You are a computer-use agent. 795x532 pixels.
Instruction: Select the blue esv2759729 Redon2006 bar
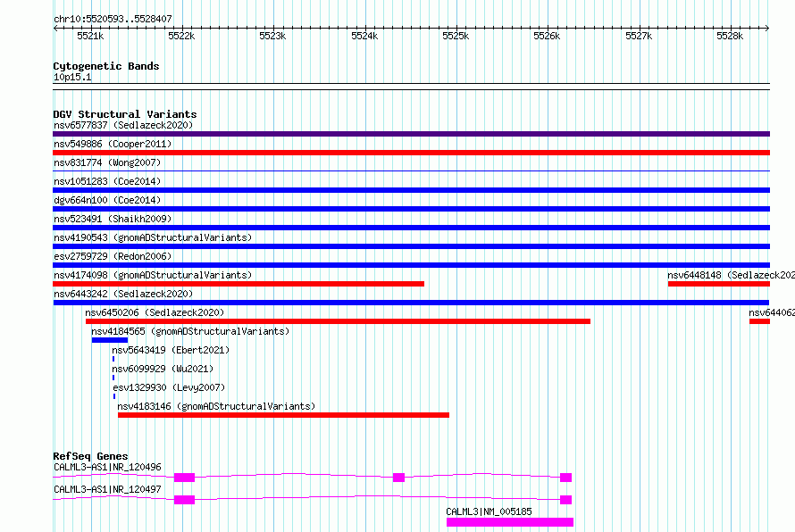click(x=411, y=265)
